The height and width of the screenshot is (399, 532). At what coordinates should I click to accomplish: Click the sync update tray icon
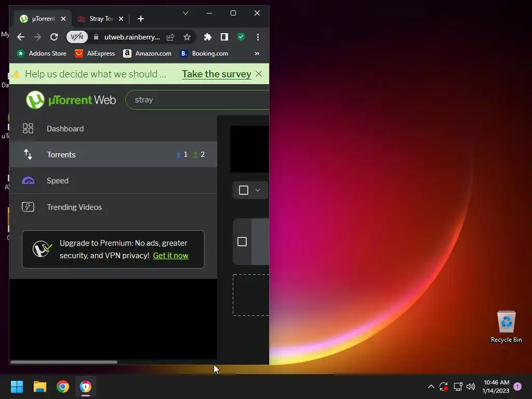point(444,387)
